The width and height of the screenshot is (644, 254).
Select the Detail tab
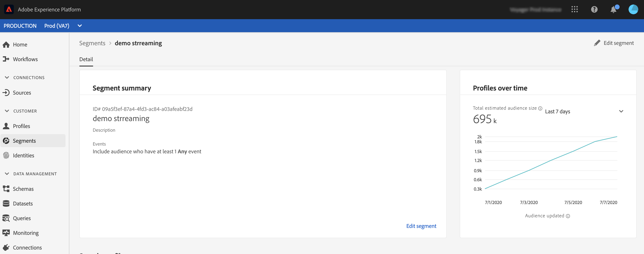(86, 59)
